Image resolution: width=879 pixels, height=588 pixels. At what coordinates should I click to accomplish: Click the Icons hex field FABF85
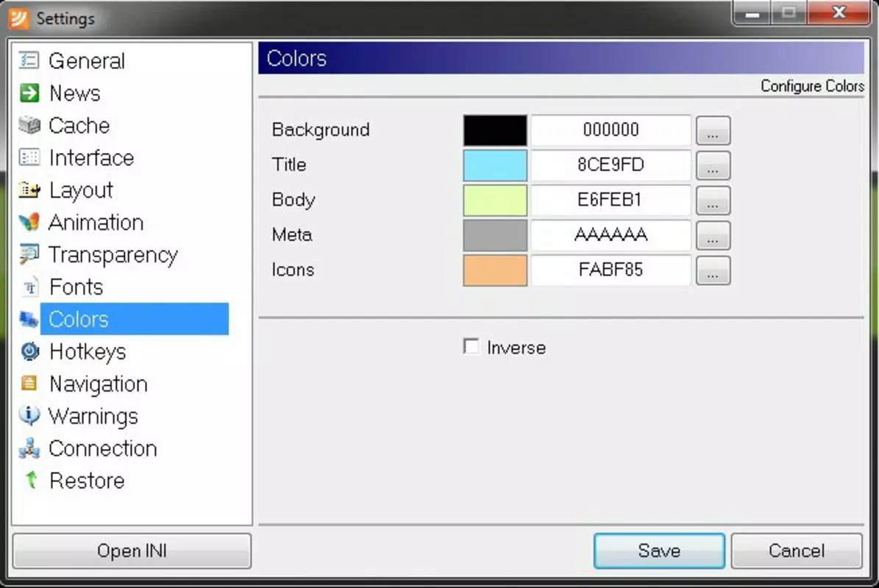pyautogui.click(x=611, y=270)
